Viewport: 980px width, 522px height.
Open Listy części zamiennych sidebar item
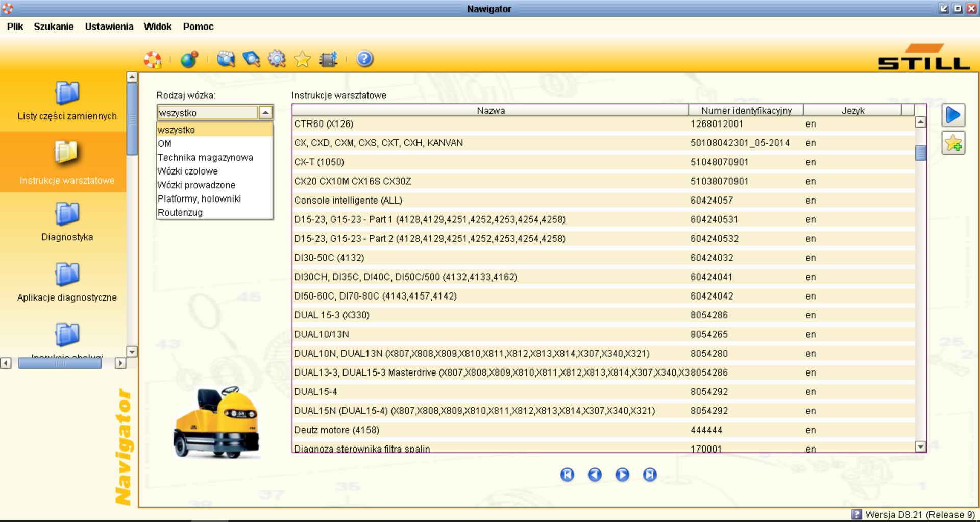coord(67,101)
